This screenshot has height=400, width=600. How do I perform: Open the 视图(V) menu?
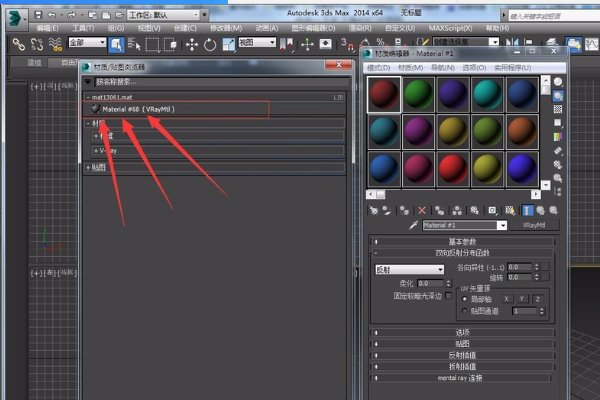pyautogui.click(x=149, y=28)
